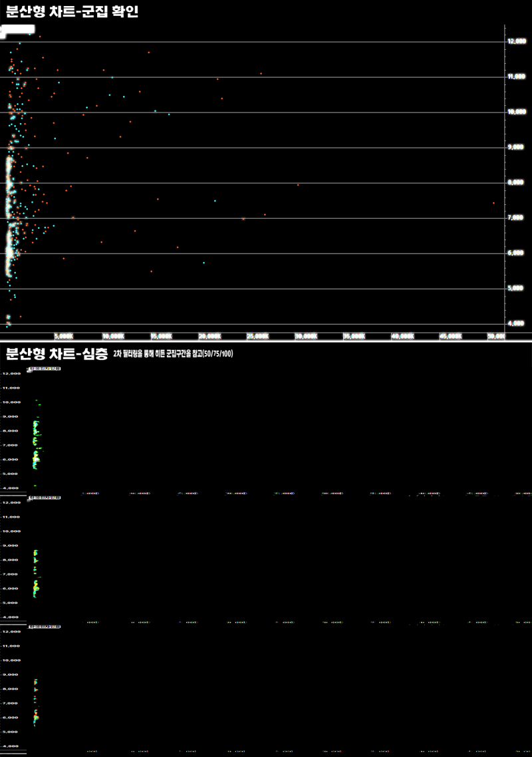Image resolution: width=532 pixels, height=757 pixels.
Task: Click the 6,000 y-axis label of the cluster chart
Action: click(x=515, y=253)
